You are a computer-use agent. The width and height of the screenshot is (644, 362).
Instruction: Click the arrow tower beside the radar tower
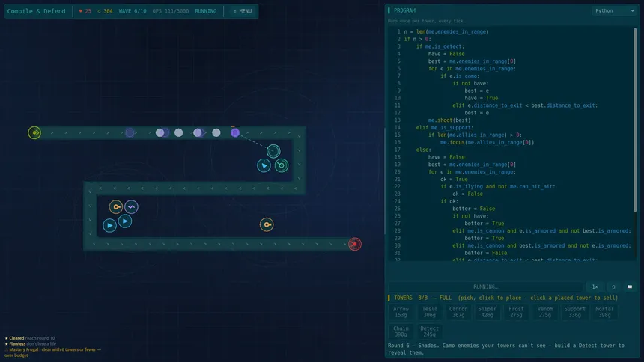pos(264,165)
